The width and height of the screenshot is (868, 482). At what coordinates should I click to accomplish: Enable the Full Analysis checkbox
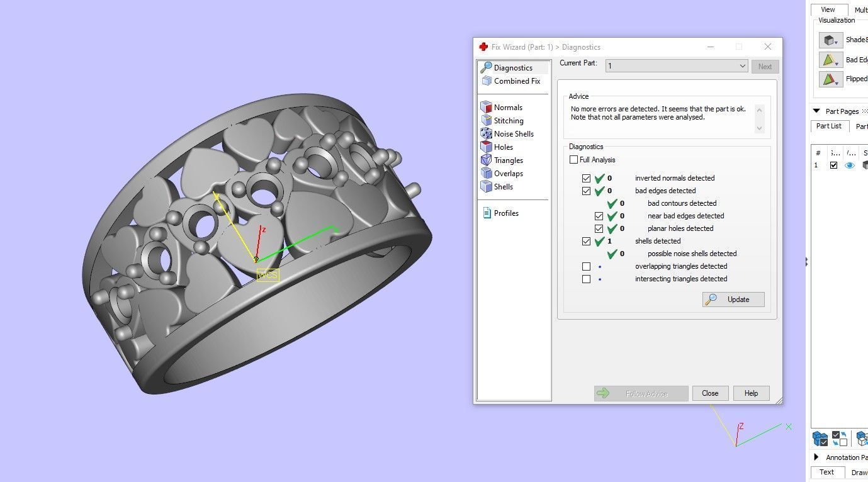(573, 160)
